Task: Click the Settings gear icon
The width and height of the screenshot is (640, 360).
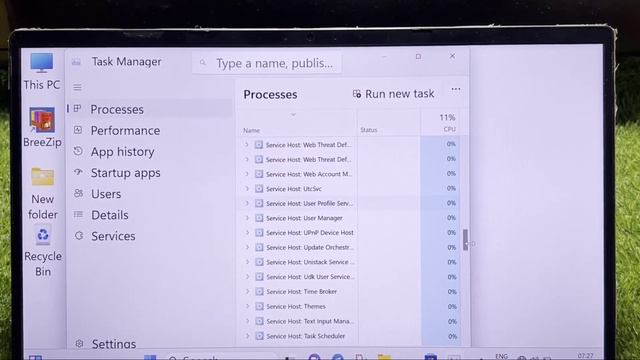Action: click(79, 344)
